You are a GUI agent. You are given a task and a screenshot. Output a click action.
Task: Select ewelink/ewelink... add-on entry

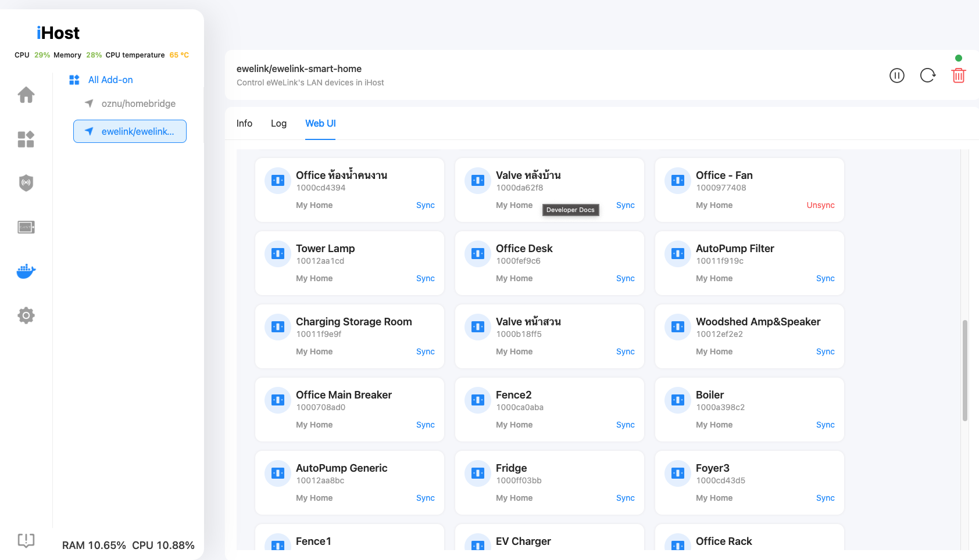coord(130,131)
